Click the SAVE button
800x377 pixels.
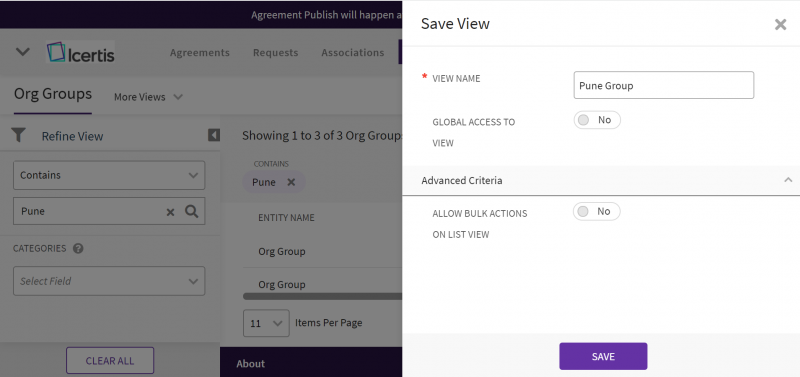click(603, 356)
